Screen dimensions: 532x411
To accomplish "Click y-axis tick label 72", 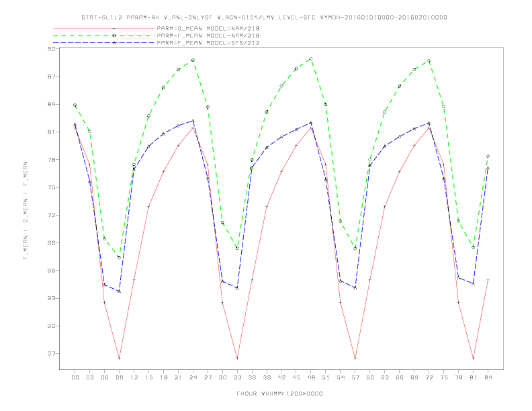I will tap(51, 216).
